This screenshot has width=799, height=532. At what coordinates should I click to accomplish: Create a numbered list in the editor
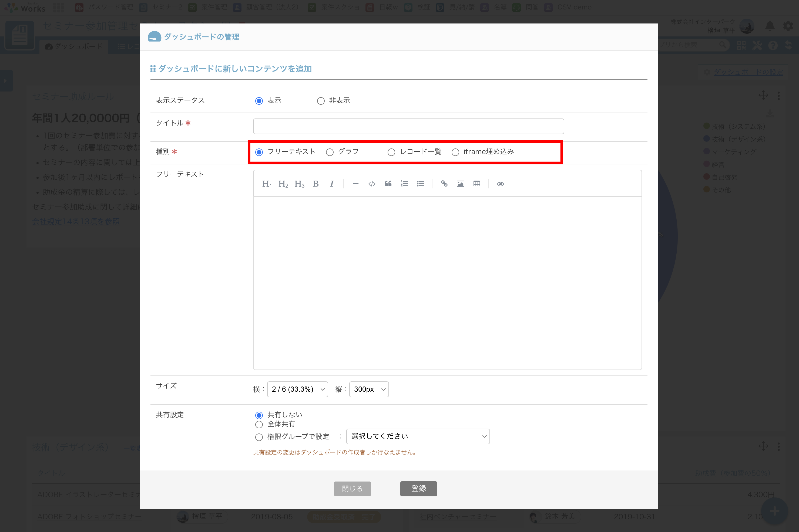coord(404,184)
